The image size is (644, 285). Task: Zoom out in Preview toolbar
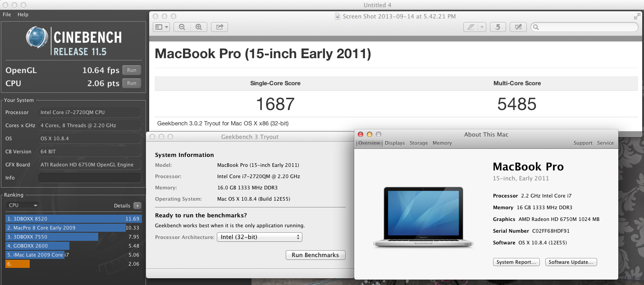[182, 27]
